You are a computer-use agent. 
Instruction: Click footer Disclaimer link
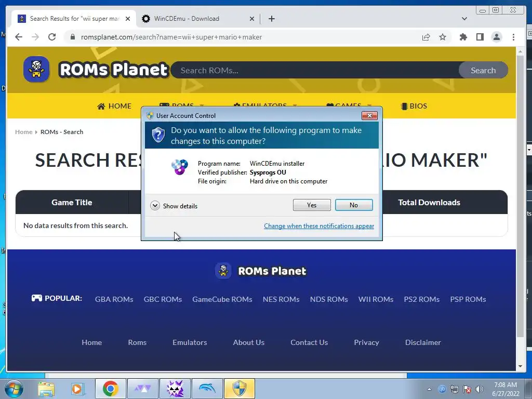423,342
